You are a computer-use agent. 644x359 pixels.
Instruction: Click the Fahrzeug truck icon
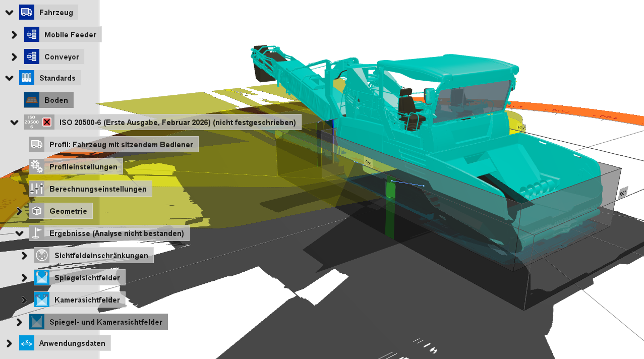[x=27, y=12]
